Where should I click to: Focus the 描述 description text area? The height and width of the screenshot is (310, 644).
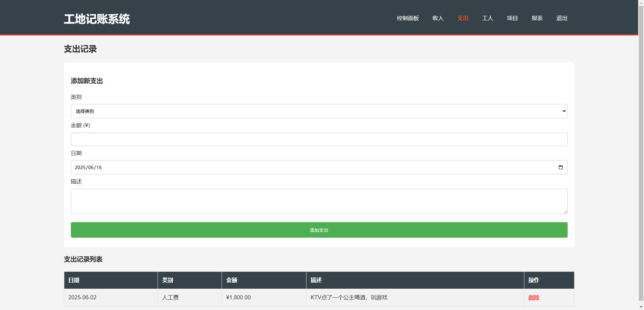(x=319, y=201)
